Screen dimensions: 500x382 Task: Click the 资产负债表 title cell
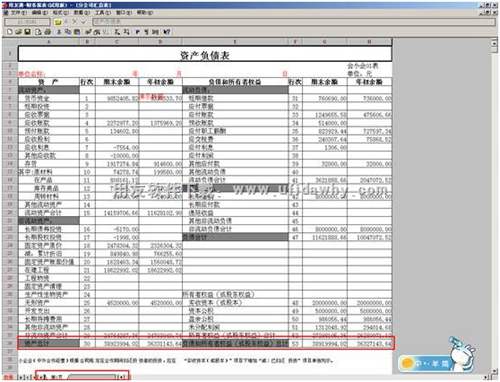pyautogui.click(x=205, y=55)
